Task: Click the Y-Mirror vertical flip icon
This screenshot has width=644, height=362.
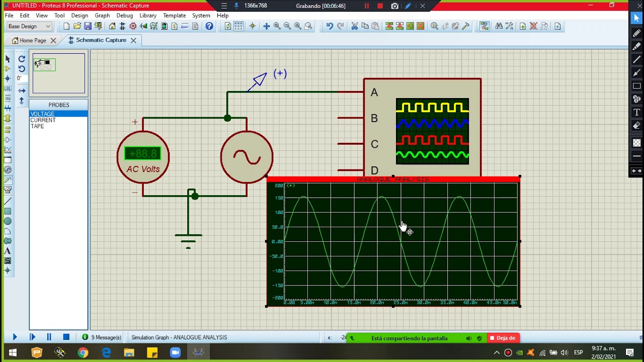Action: pos(22,101)
